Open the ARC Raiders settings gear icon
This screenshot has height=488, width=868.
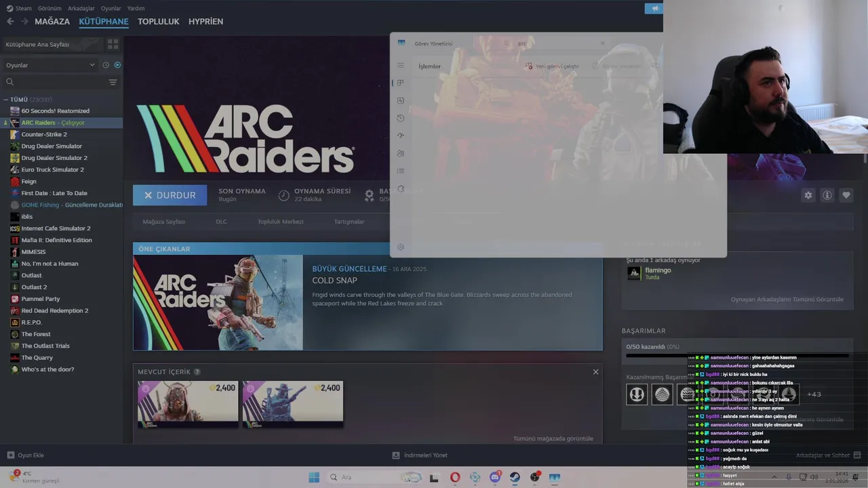808,195
